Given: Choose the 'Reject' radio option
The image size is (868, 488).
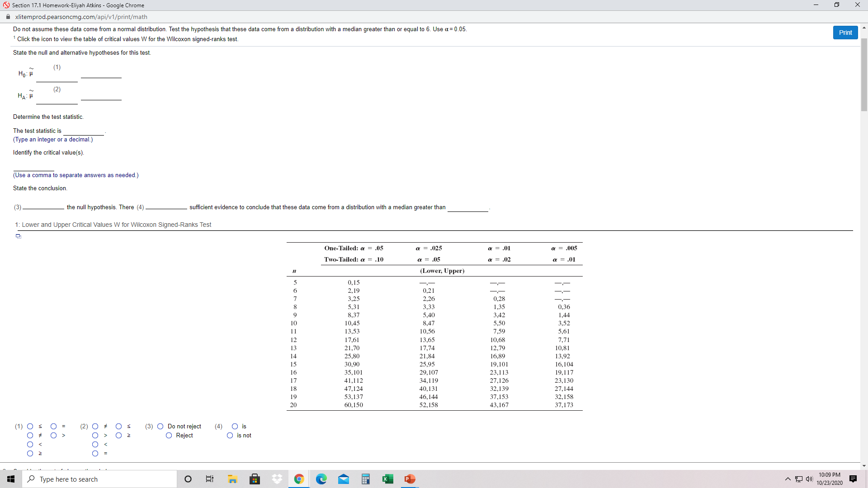Looking at the screenshot, I should (x=169, y=436).
